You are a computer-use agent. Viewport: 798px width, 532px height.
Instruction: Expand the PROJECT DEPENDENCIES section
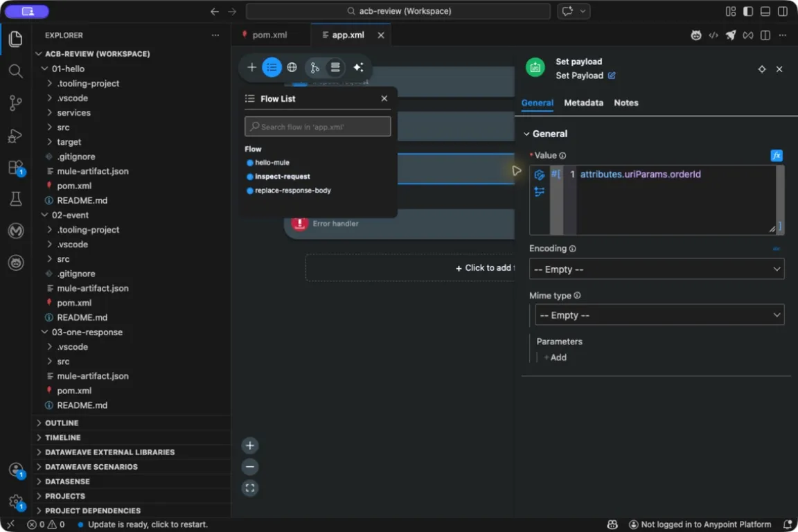click(39, 511)
